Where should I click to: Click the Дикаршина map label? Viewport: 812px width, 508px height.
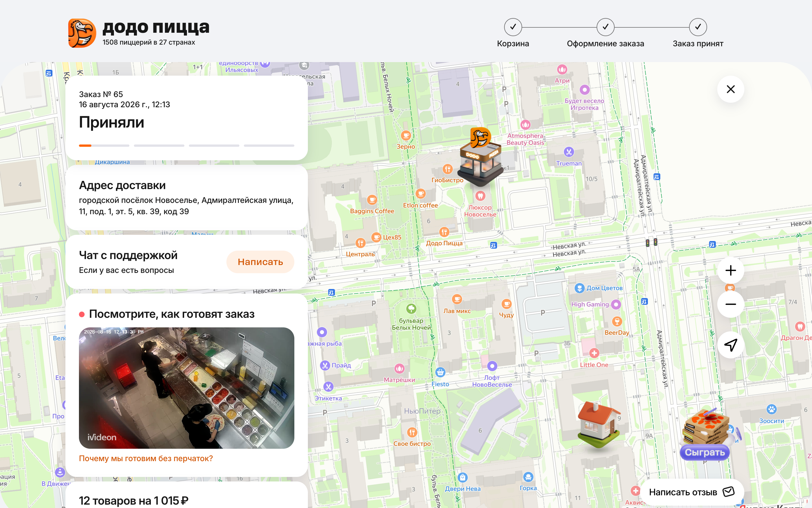[112, 162]
